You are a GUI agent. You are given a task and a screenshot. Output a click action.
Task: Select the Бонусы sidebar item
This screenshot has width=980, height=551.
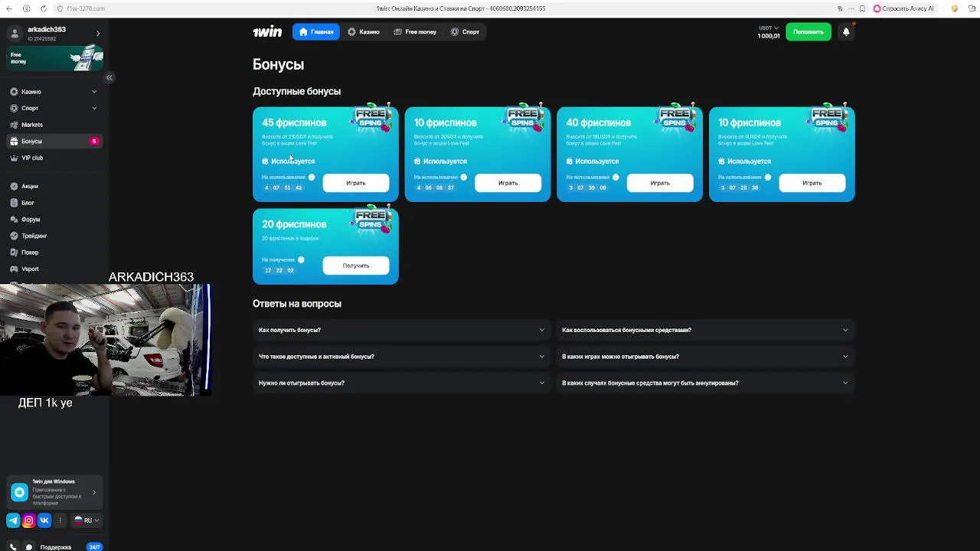54,141
